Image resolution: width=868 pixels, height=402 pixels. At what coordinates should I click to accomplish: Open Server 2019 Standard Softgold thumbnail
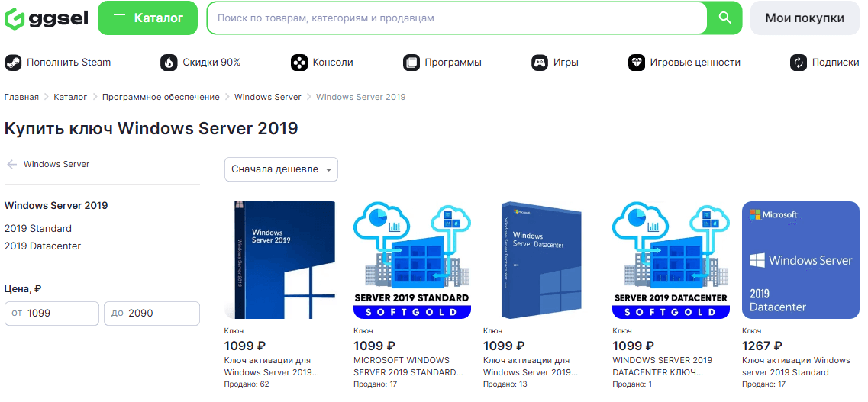pyautogui.click(x=411, y=260)
